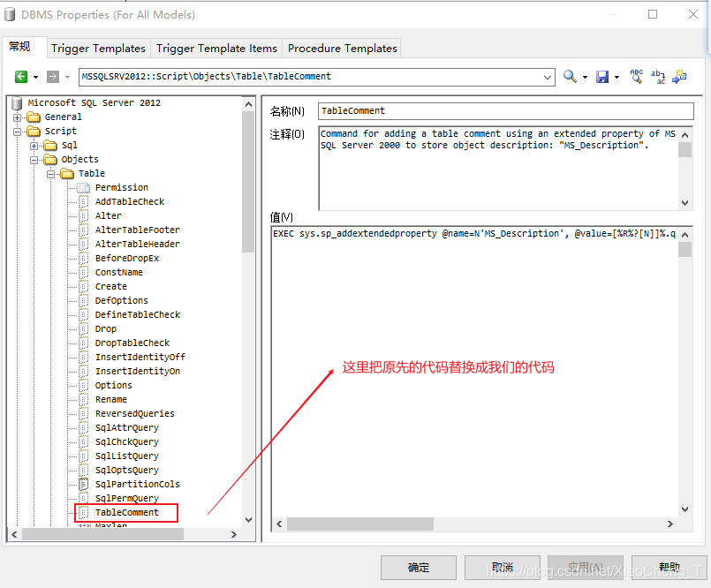Select the InsertIdentityOff tree item
Viewport: 711px width, 588px height.
point(140,358)
